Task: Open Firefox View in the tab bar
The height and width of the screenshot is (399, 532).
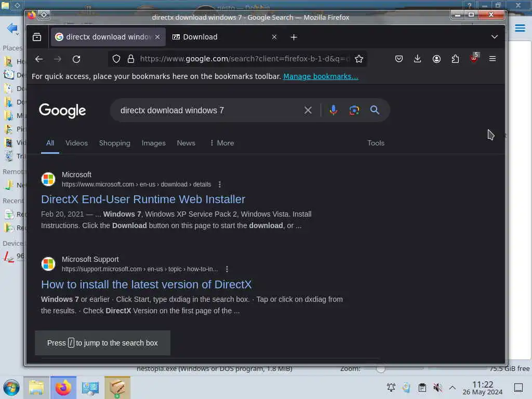Action: click(37, 37)
